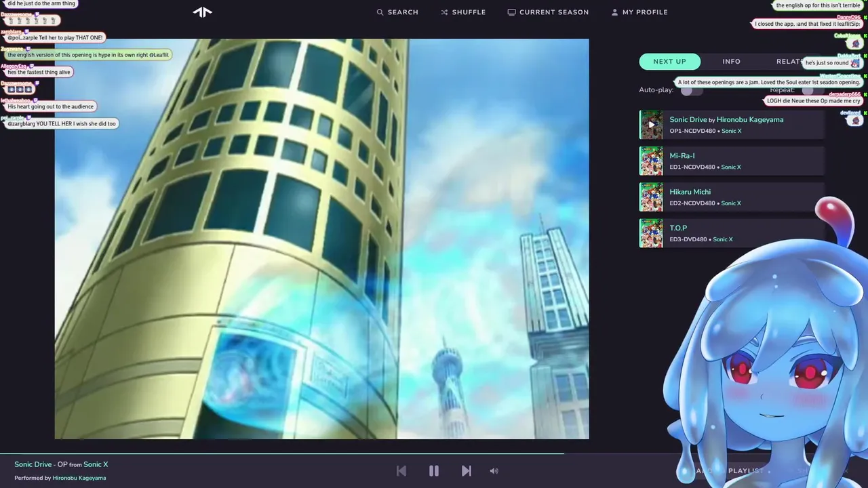Image resolution: width=868 pixels, height=488 pixels.
Task: Click the video player area
Action: [x=321, y=239]
